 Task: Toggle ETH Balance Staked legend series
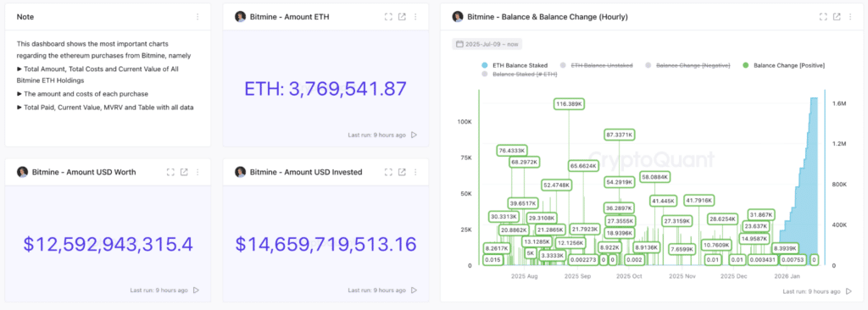tap(515, 65)
